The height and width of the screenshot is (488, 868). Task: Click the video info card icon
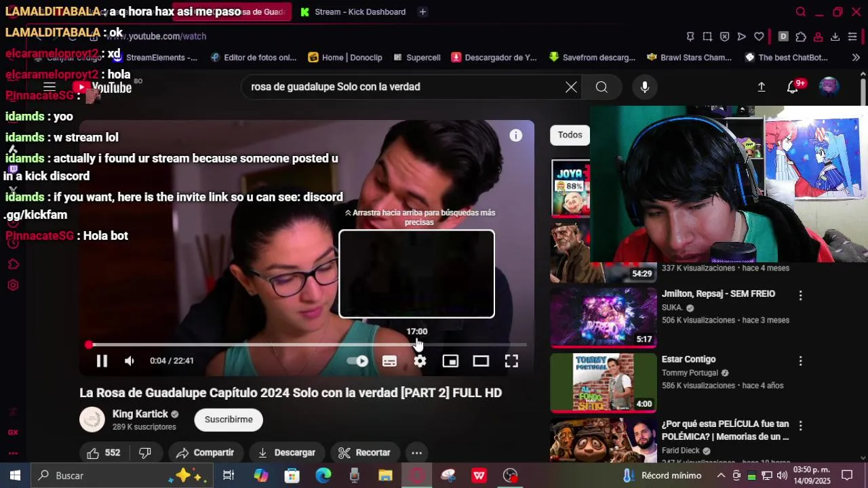point(516,136)
